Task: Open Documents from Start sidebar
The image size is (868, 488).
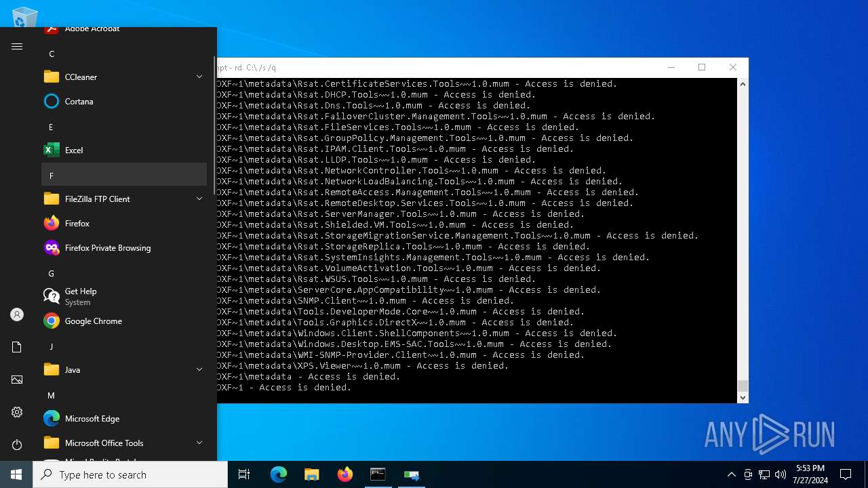Action: pyautogui.click(x=17, y=347)
